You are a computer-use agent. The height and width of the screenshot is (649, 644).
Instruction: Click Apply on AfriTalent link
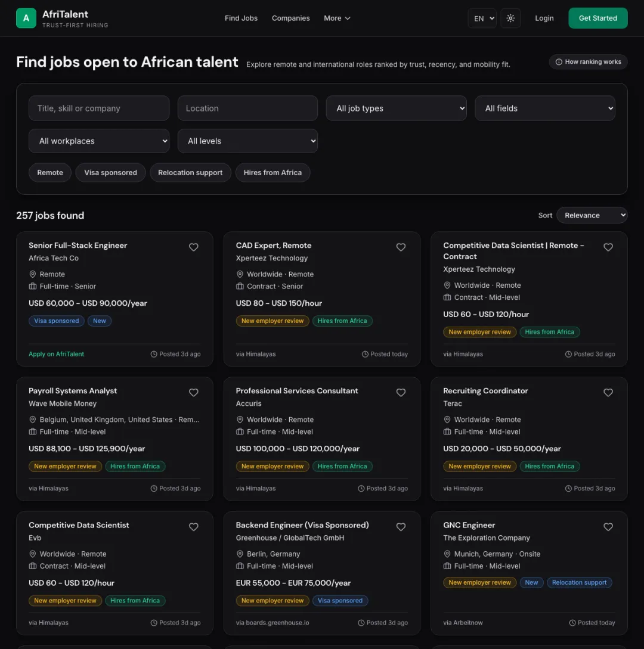tap(56, 354)
